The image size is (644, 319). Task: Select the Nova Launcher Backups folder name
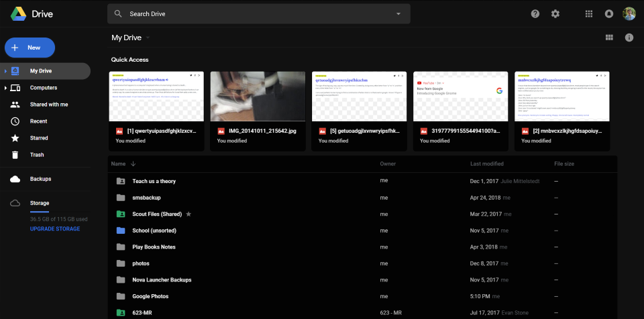(x=162, y=279)
